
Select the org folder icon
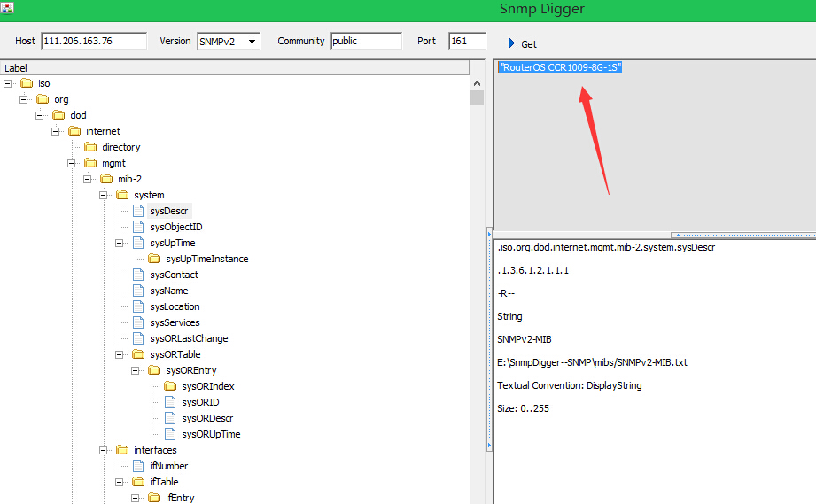point(43,99)
